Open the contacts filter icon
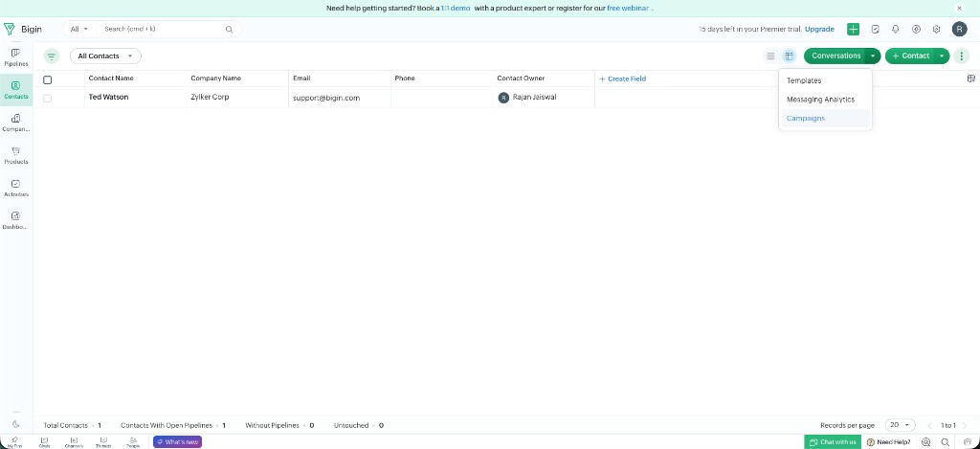 click(52, 56)
